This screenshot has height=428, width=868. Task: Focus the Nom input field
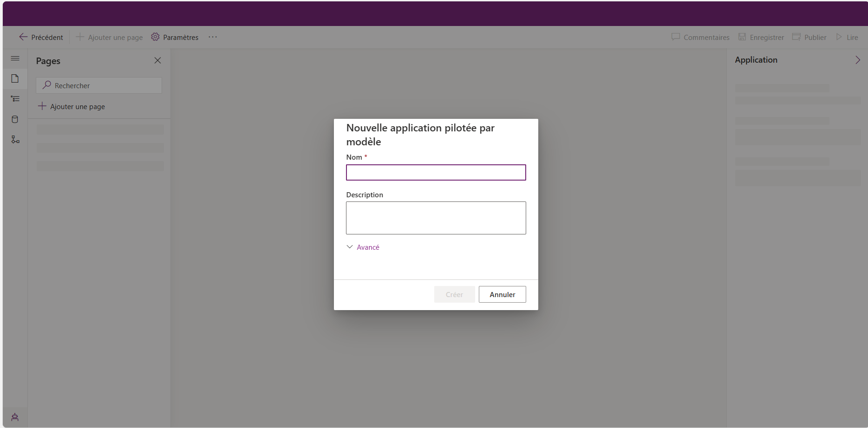click(x=436, y=173)
